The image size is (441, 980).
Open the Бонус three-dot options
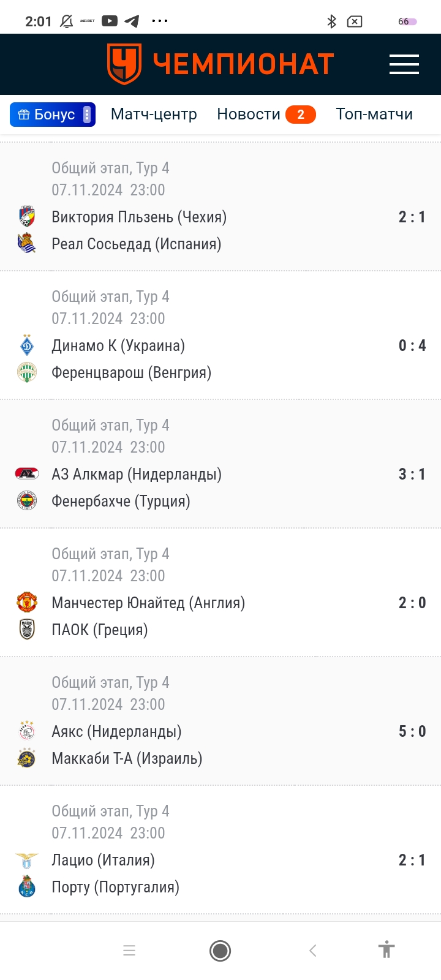tap(87, 115)
